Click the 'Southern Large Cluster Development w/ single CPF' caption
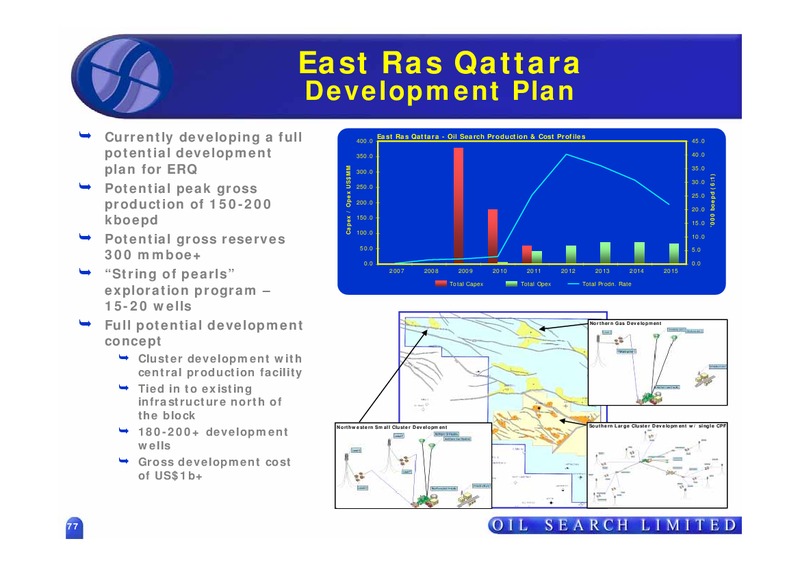The width and height of the screenshot is (800, 565). click(x=658, y=426)
